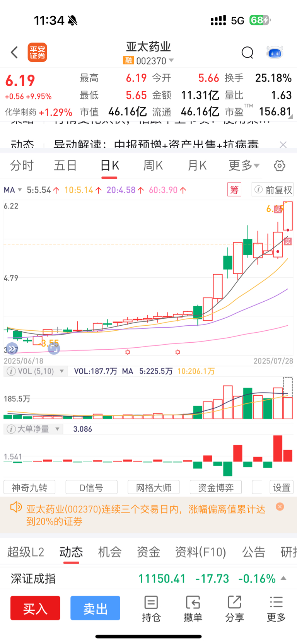Tap the 深证成指 11150.41 index value
Screen dimensions: 297x644
(162, 579)
